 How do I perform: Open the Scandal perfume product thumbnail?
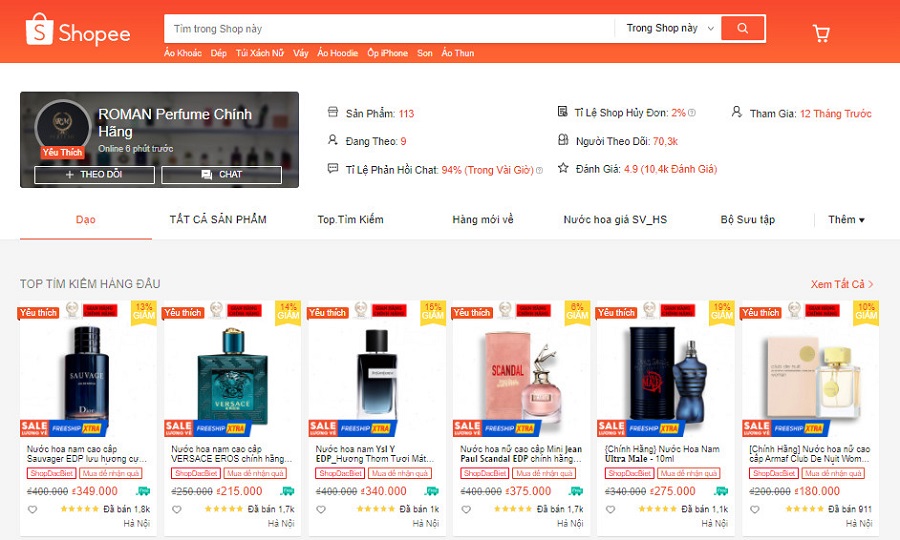[x=521, y=373]
